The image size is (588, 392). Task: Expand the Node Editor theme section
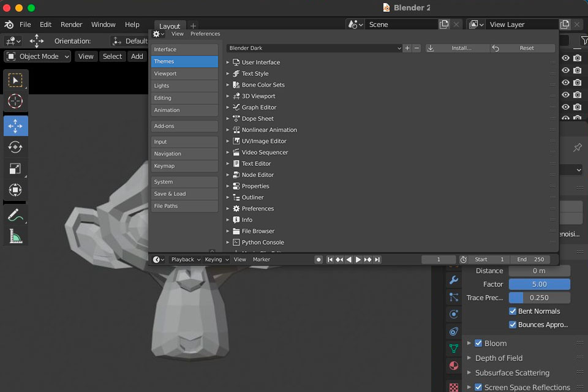pyautogui.click(x=228, y=175)
